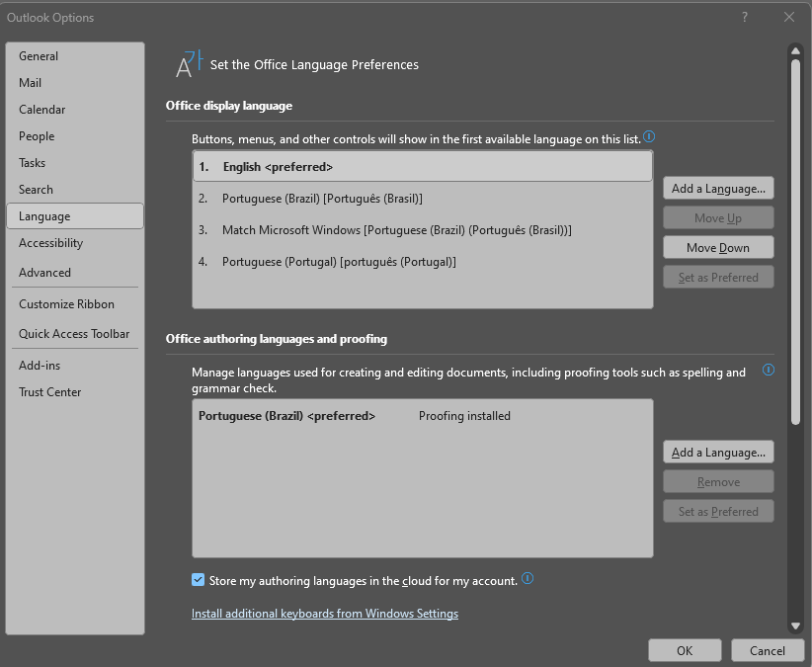Open the Trust Center category

pos(50,392)
